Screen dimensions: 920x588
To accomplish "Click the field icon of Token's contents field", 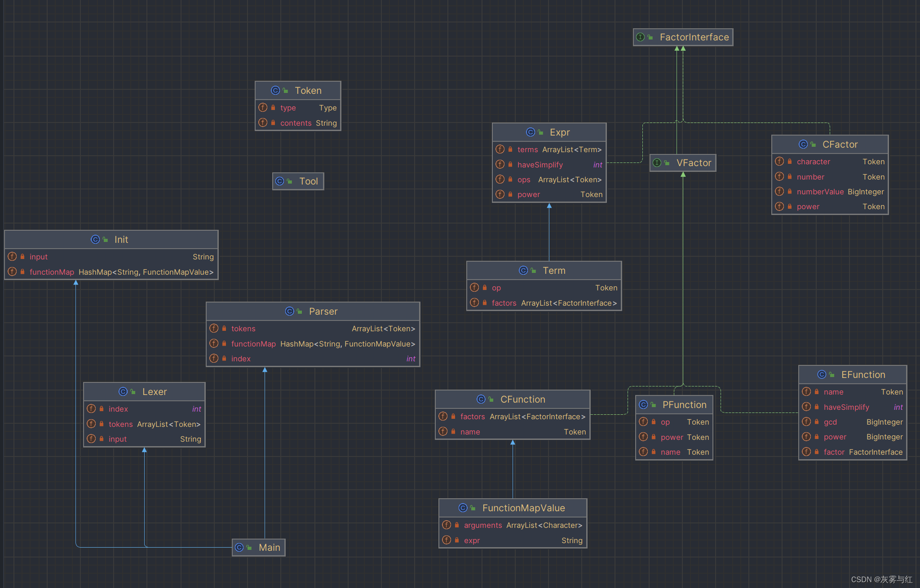I will (263, 123).
